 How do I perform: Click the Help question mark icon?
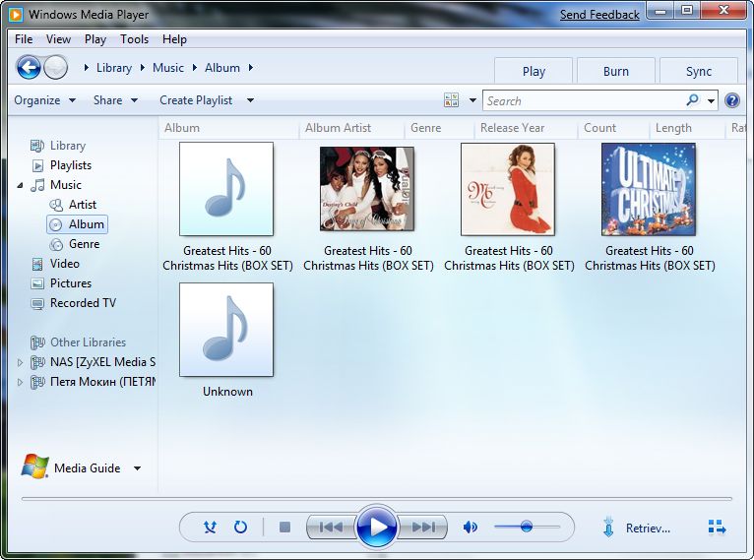coord(732,100)
